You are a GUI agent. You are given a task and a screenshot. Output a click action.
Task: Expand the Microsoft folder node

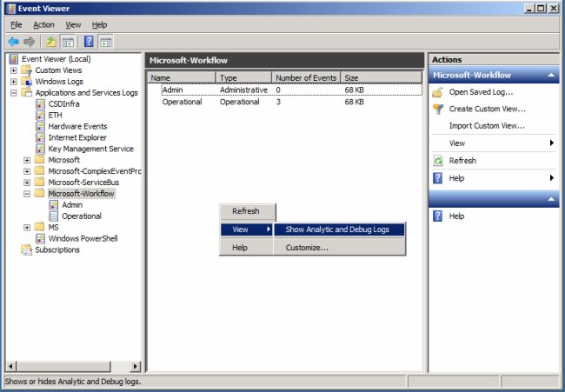point(27,160)
